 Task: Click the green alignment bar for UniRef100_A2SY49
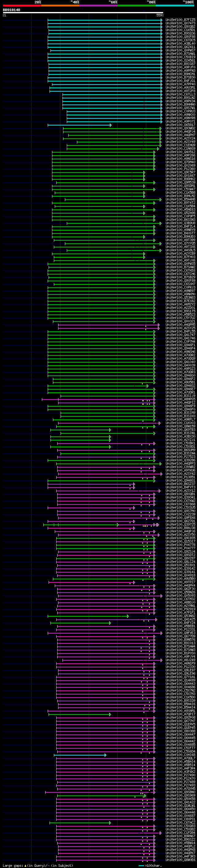(x=119, y=142)
